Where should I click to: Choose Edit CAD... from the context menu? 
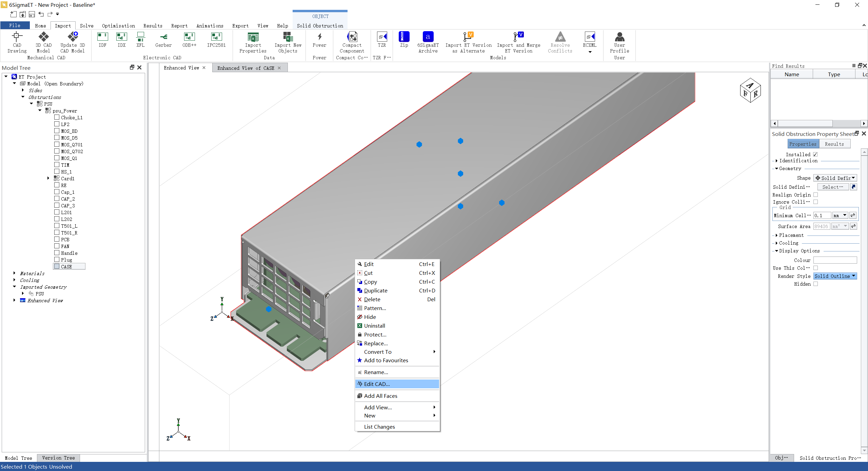coord(377,384)
